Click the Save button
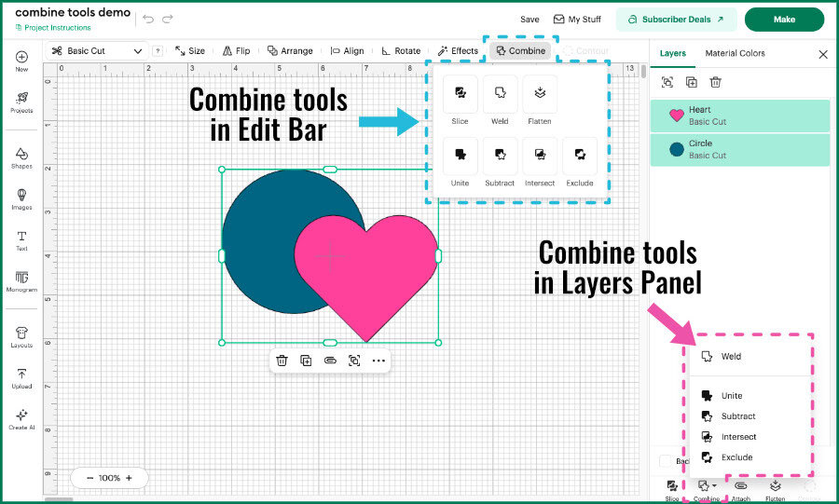The height and width of the screenshot is (504, 839). point(530,20)
